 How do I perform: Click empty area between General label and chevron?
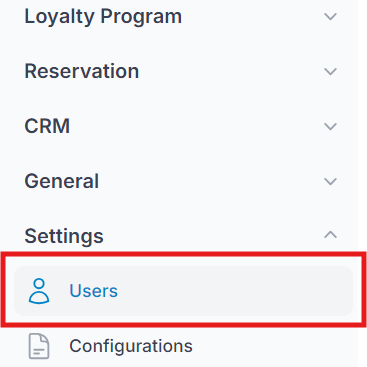211,181
